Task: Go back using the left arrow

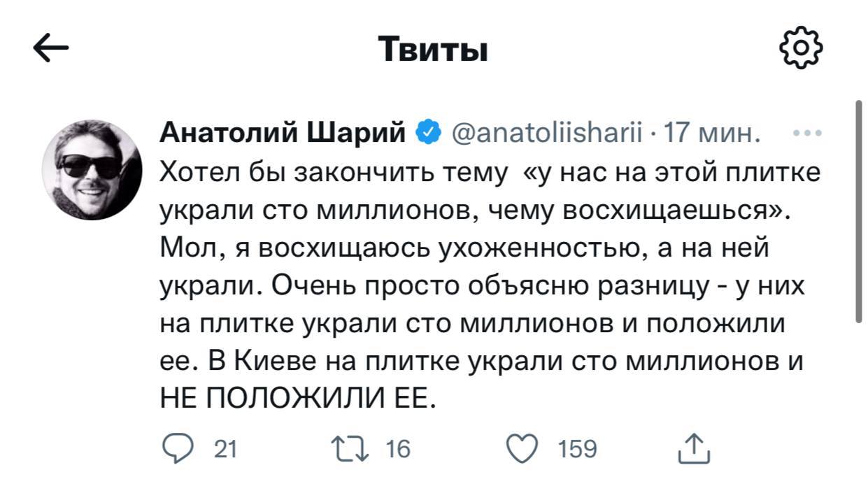Action: click(51, 49)
